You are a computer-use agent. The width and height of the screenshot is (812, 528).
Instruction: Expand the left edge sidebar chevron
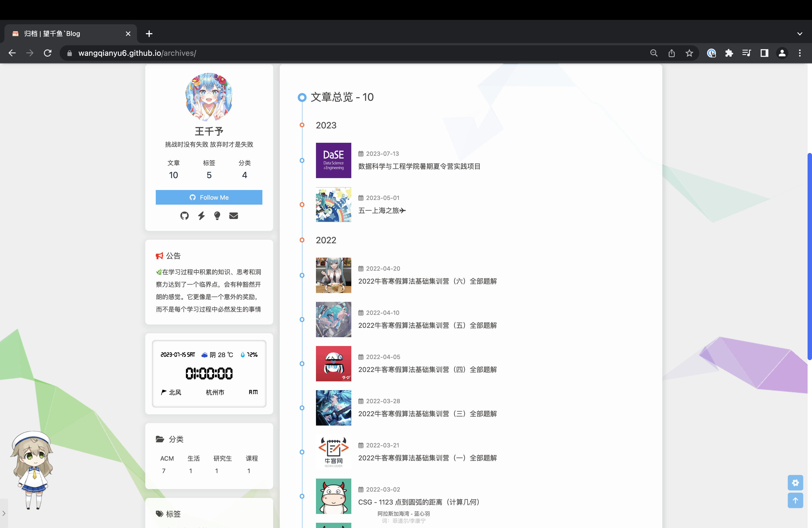(x=4, y=513)
